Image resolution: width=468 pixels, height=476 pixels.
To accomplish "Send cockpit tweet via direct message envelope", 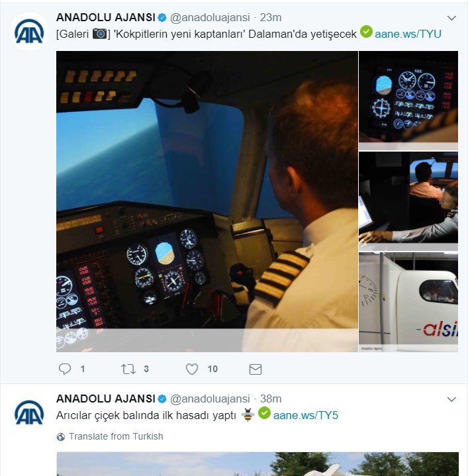I will click(256, 369).
